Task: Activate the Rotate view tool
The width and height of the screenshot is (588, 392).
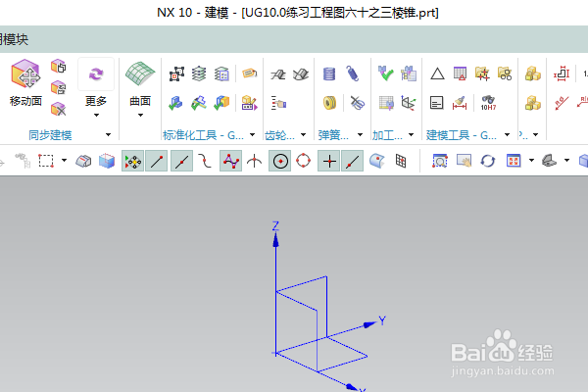Action: pos(488,162)
